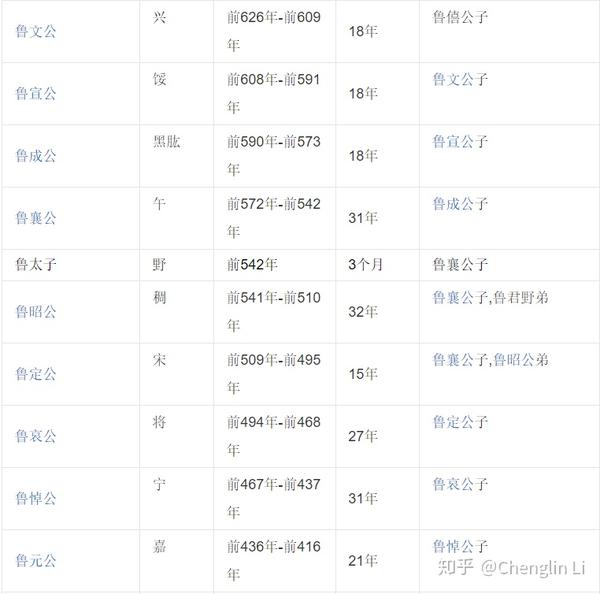This screenshot has width=600, height=594.
Task: Click the 鲁成公 link beside 黑肱
Action: [35, 156]
